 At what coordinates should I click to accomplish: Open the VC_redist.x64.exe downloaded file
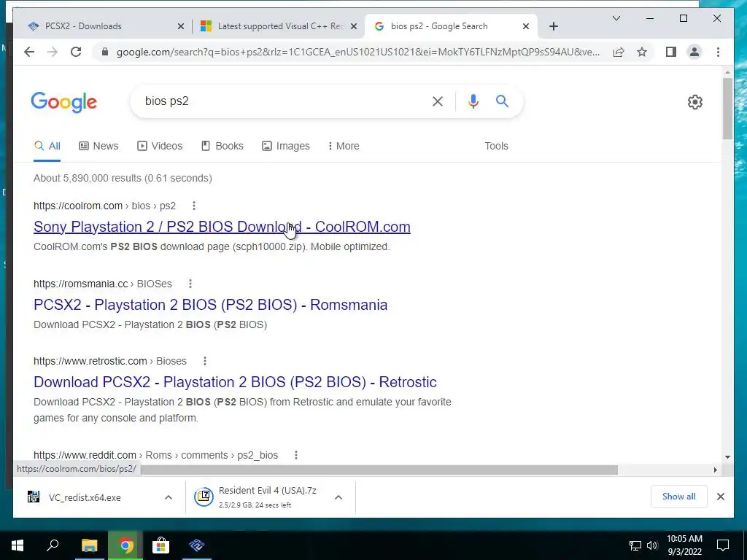pos(85,497)
